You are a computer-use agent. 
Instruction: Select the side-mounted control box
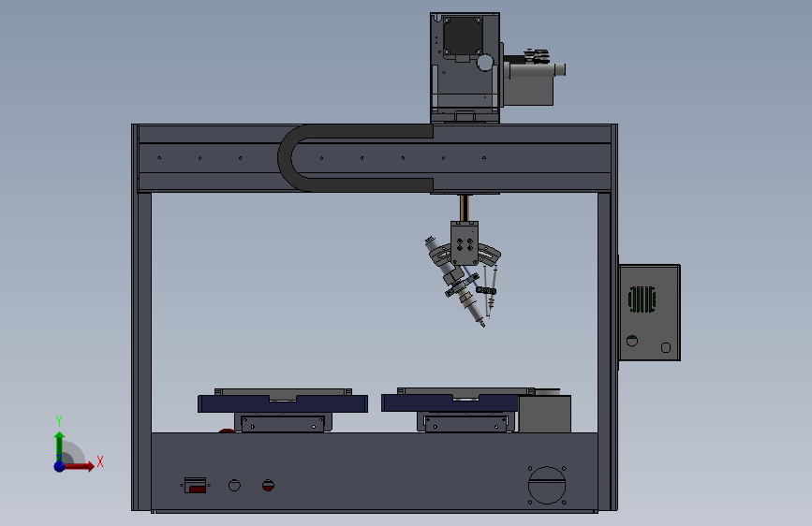pyautogui.click(x=650, y=313)
